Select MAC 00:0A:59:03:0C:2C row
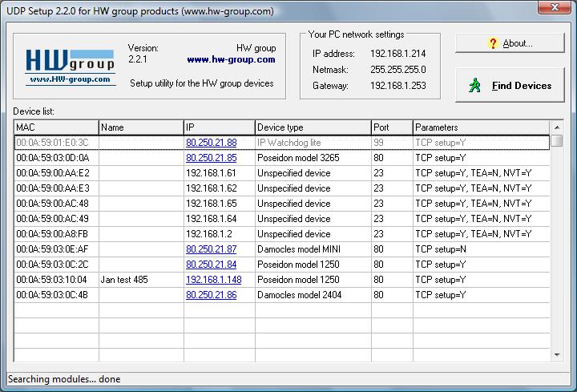This screenshot has width=577, height=392. 282,265
